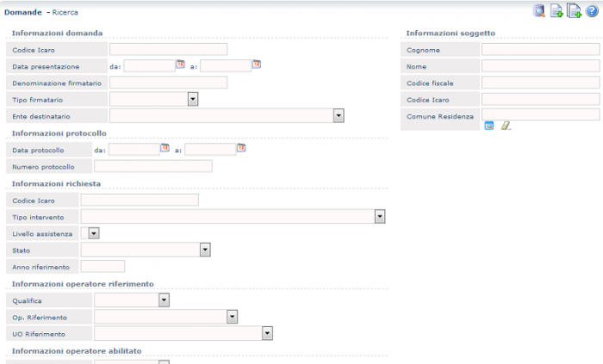Click the single new document icon
This screenshot has height=364, width=603.
pos(556,11)
